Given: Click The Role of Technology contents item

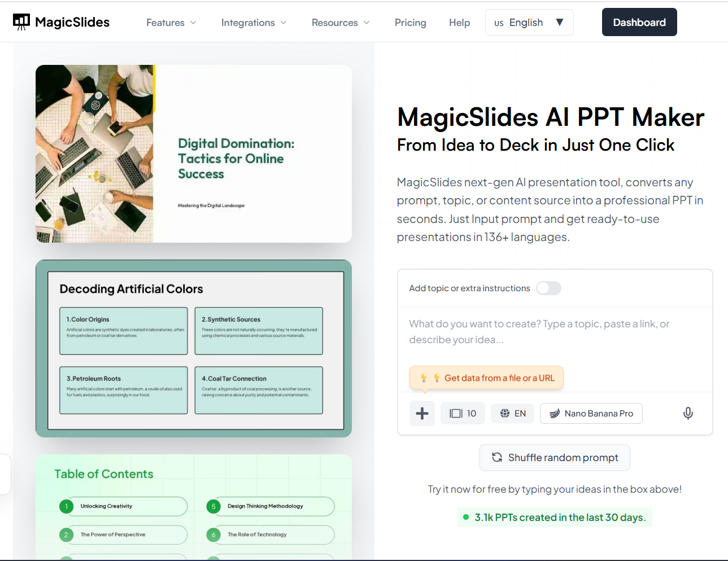Looking at the screenshot, I should pos(270,534).
